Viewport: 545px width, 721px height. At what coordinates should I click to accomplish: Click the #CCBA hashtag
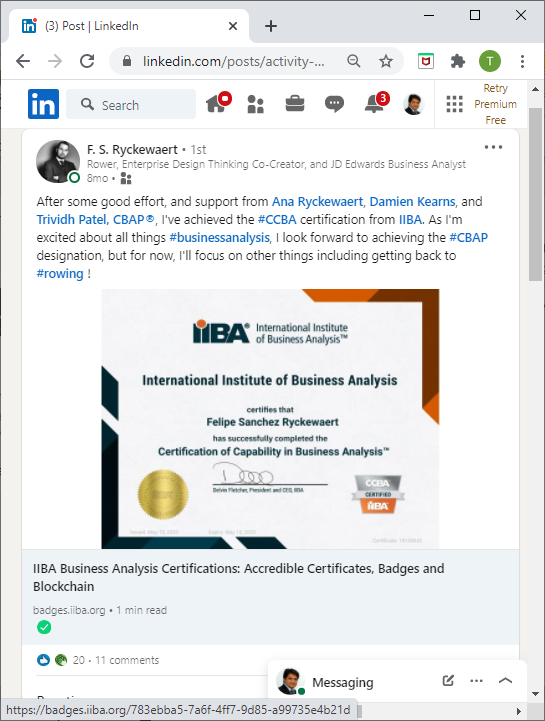pyautogui.click(x=277, y=219)
